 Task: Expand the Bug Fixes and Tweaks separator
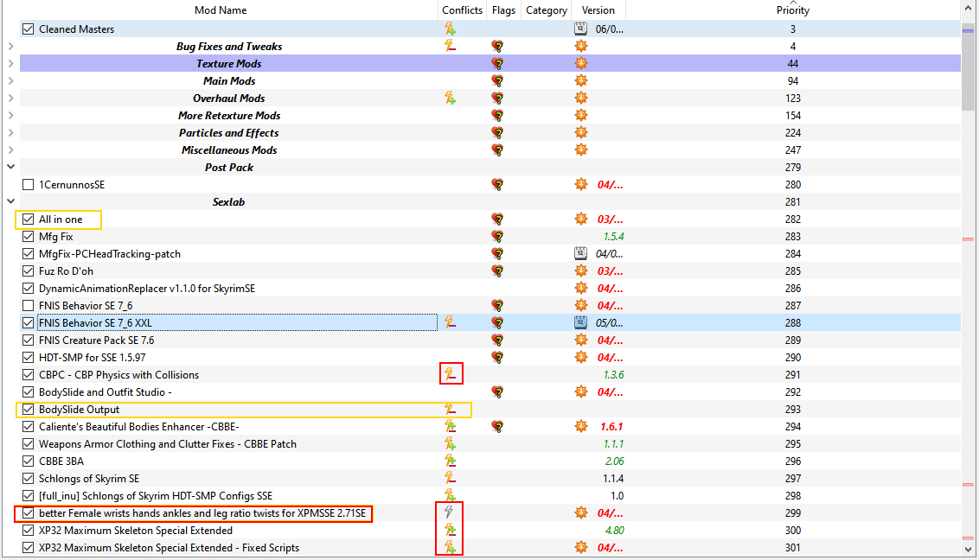(10, 46)
